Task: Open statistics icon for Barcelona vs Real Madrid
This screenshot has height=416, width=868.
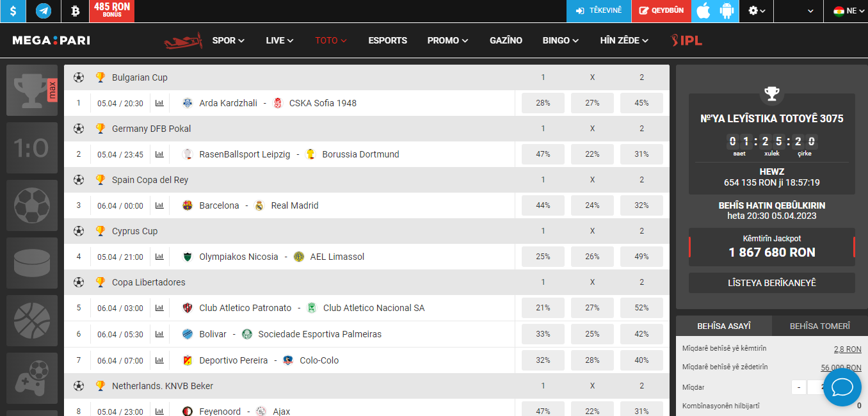Action: (159, 205)
